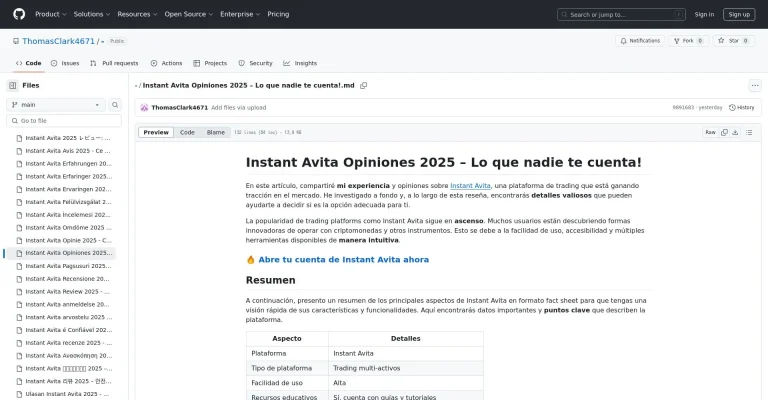Open the more file actions ellipsis menu
The height and width of the screenshot is (400, 768).
pos(755,85)
